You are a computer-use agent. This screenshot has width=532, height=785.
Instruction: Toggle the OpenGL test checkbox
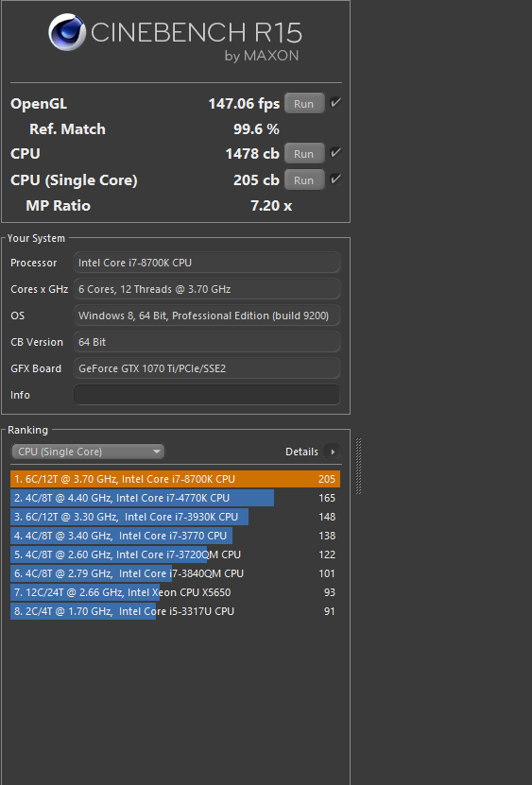tap(335, 103)
